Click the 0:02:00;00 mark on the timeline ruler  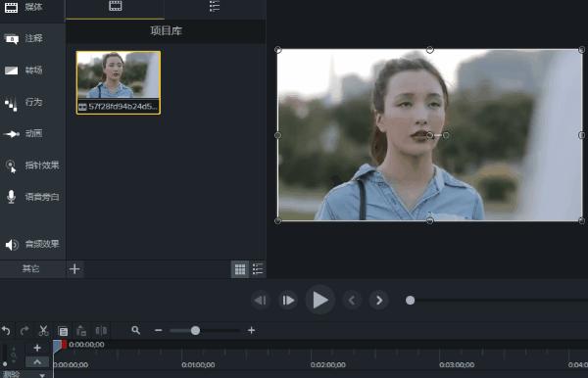(327, 364)
